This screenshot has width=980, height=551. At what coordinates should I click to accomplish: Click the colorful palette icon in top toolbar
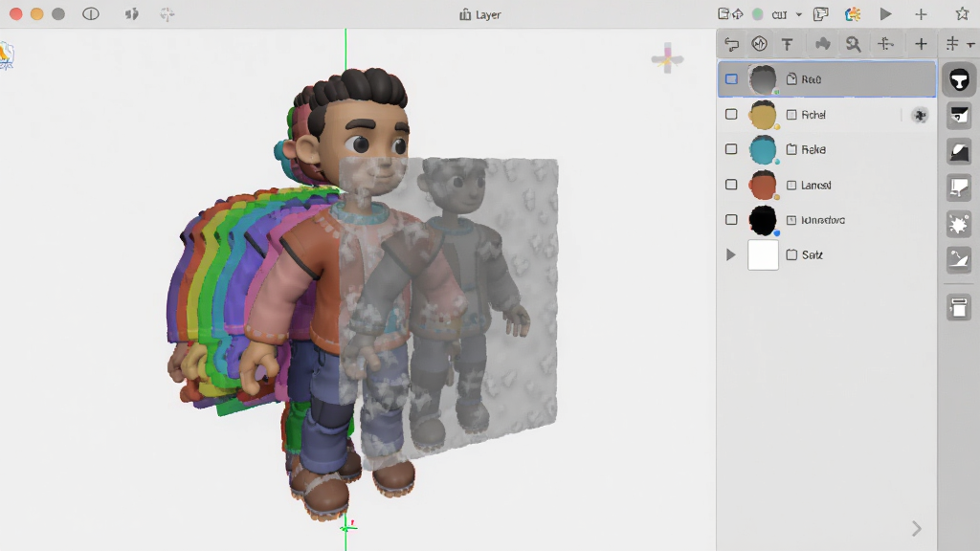tap(853, 13)
